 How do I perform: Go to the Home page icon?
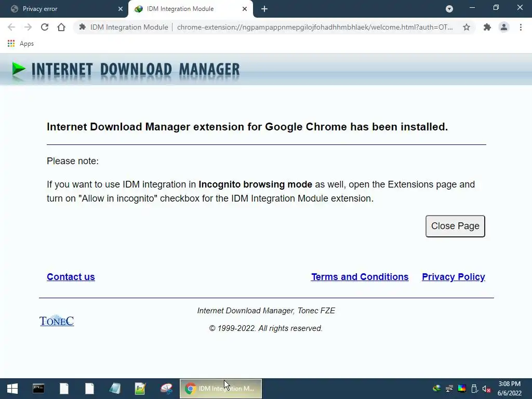point(61,27)
